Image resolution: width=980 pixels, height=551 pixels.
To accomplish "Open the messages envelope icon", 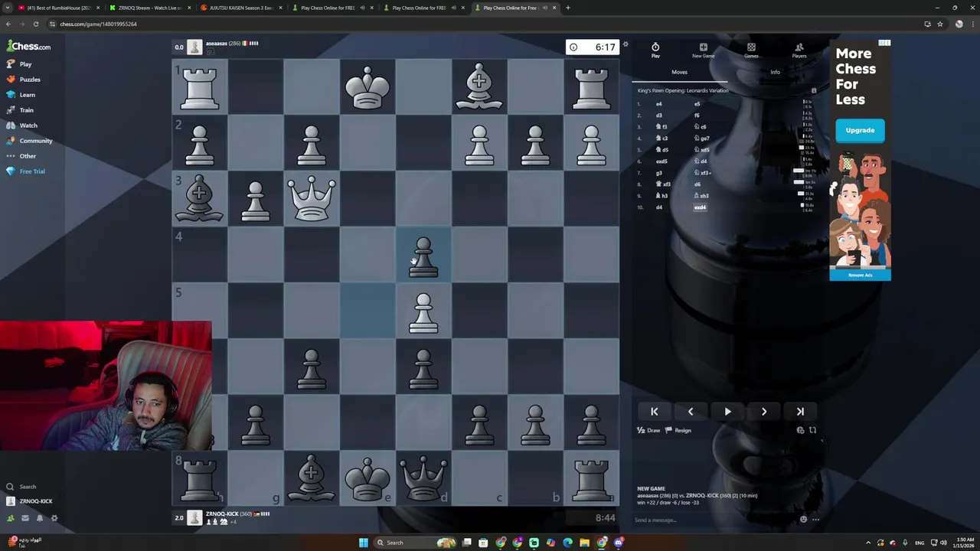I will [x=25, y=518].
